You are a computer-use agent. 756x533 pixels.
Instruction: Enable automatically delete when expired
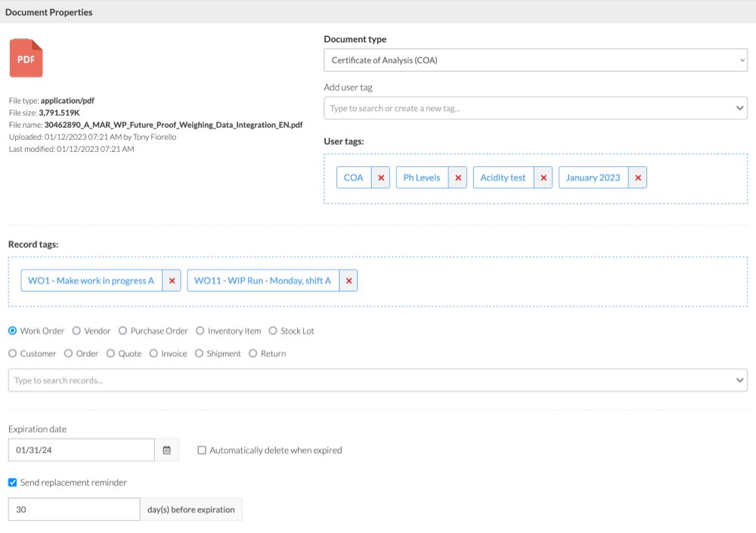pos(202,451)
